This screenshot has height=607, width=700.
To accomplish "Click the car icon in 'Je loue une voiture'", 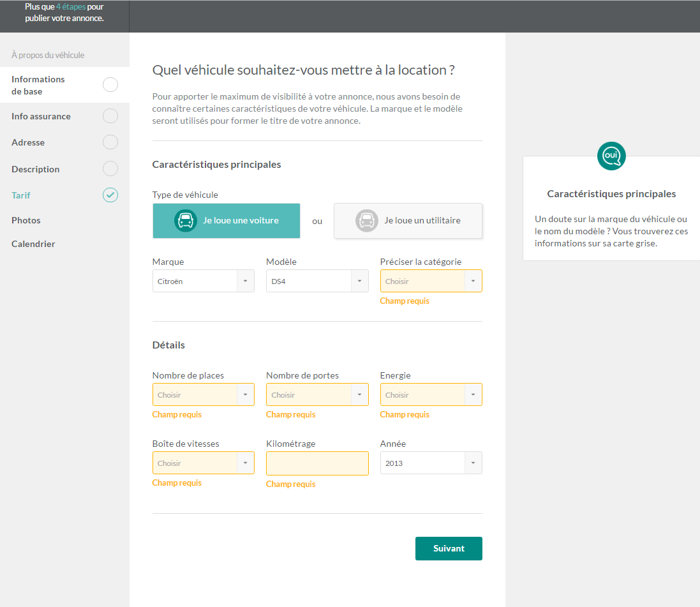I will 186,221.
